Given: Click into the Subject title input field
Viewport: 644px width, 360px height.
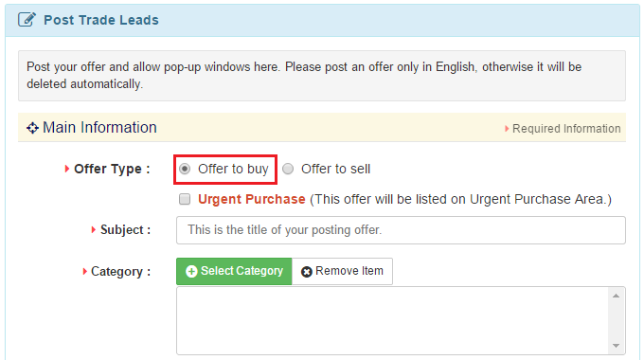Looking at the screenshot, I should click(401, 230).
